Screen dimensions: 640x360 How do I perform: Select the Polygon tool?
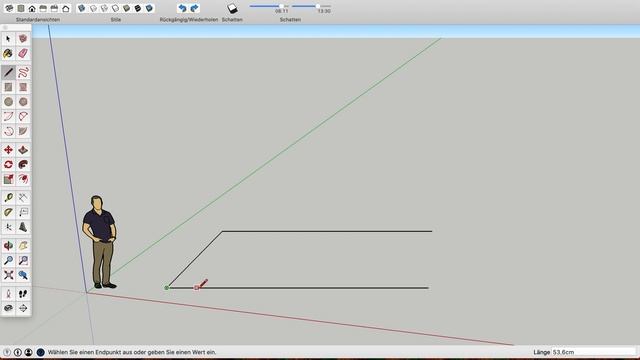(x=23, y=102)
